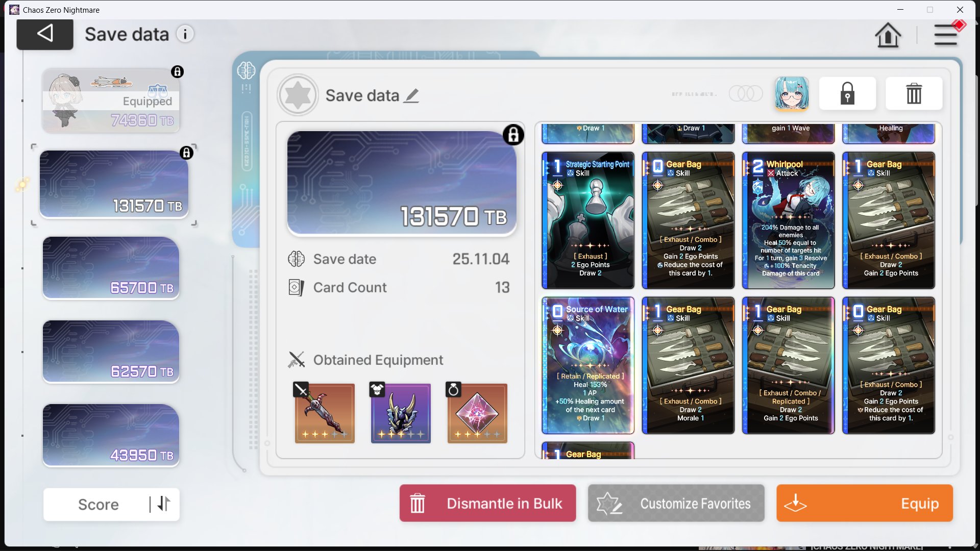Open the hamburger menu with red notification
Viewport: 980px width, 551px height.
pos(946,35)
